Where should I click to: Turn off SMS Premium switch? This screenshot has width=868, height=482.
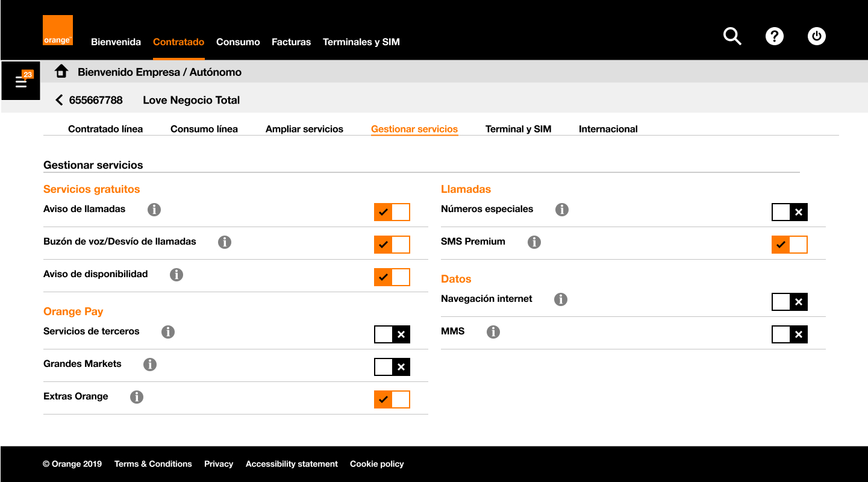click(x=789, y=245)
